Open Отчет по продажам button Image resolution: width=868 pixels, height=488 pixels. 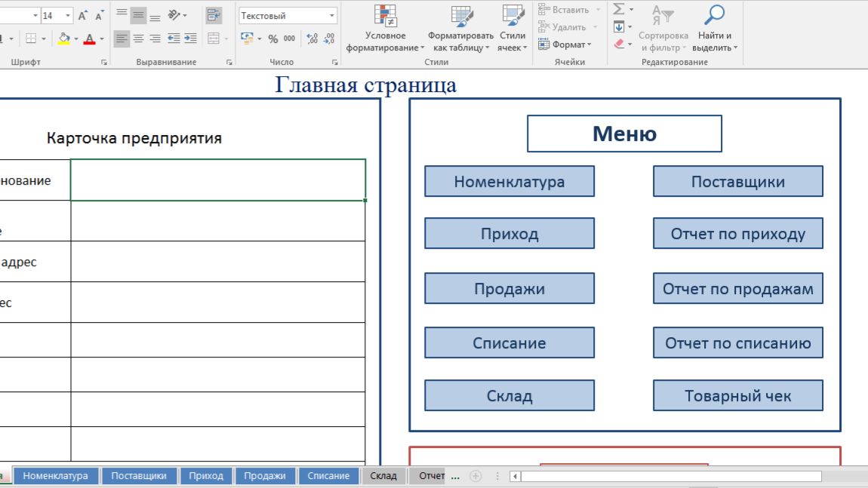pos(738,287)
